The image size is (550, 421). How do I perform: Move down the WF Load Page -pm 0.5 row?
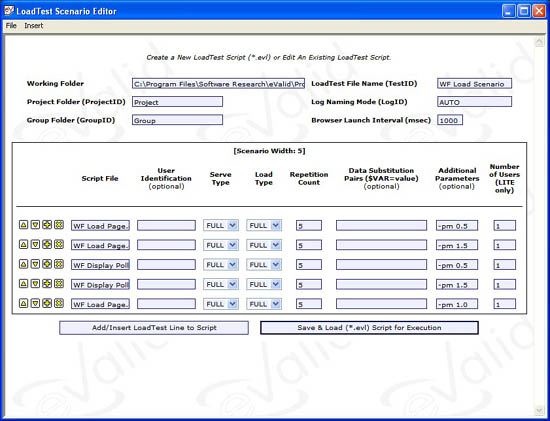(35, 225)
